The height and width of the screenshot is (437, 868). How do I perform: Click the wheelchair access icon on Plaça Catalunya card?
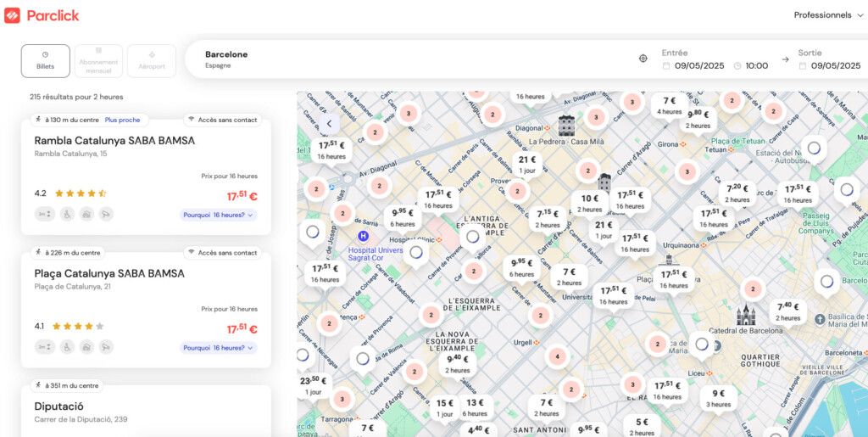67,347
